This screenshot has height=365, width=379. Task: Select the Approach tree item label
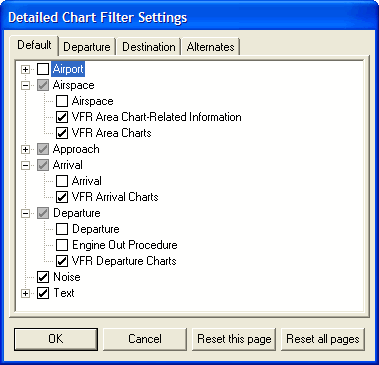[x=76, y=149]
